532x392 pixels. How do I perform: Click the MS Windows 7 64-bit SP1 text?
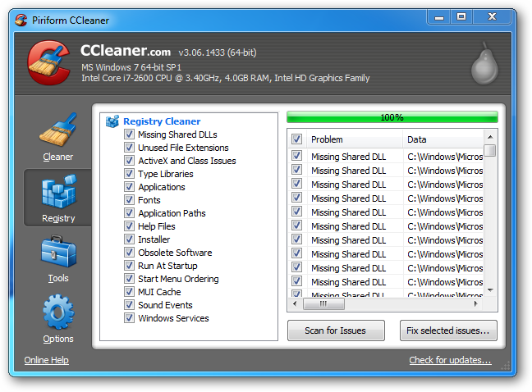tap(131, 67)
